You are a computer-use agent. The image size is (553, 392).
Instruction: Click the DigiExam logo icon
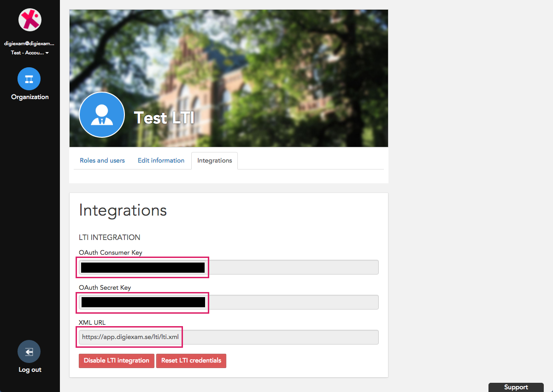coord(30,20)
